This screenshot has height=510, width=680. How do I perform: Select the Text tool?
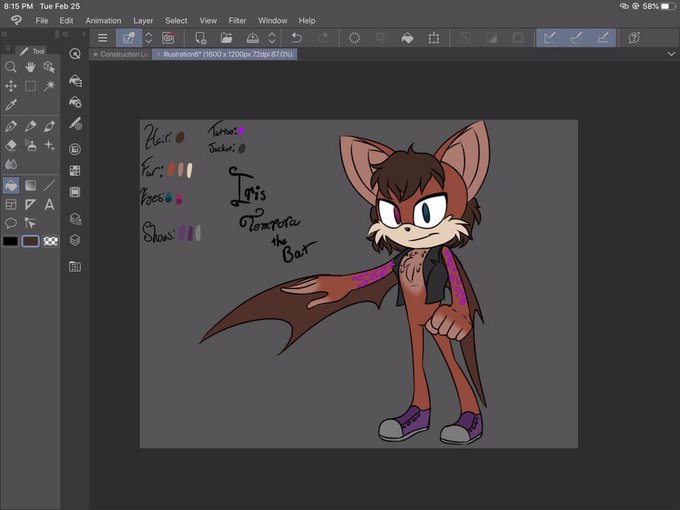click(49, 204)
